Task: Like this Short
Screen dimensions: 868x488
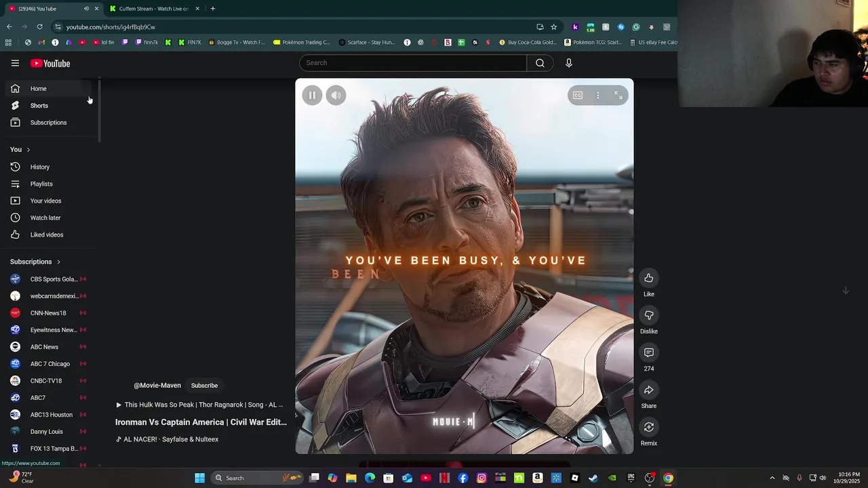Action: coord(649,278)
